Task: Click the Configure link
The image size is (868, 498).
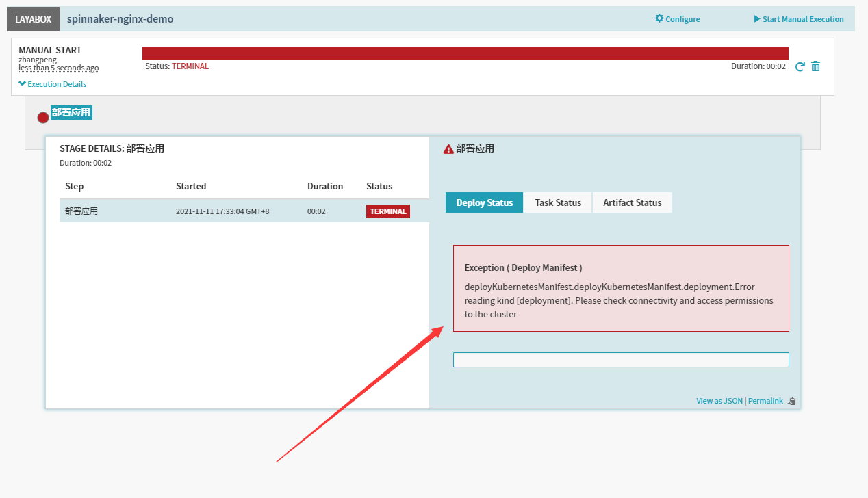Action: point(682,19)
